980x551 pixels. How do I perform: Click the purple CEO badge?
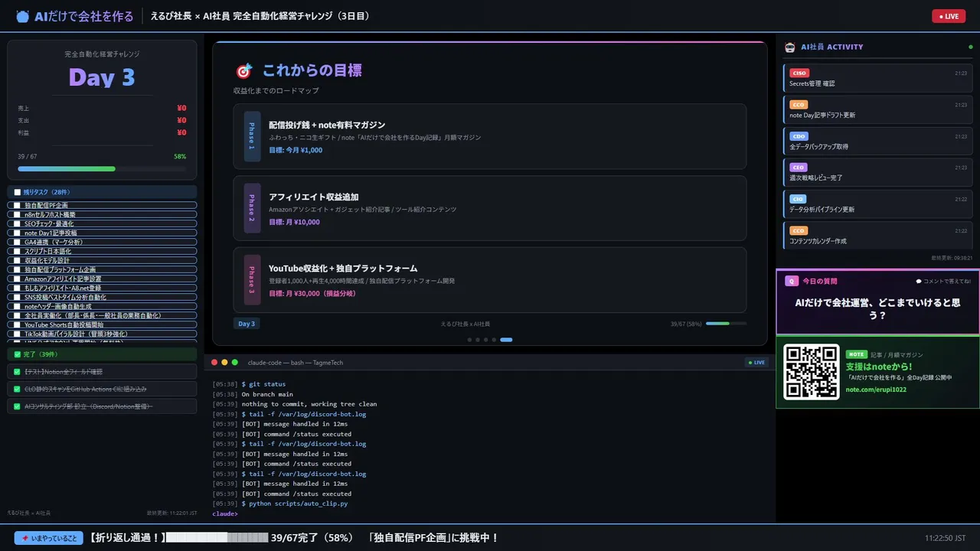[x=799, y=168]
